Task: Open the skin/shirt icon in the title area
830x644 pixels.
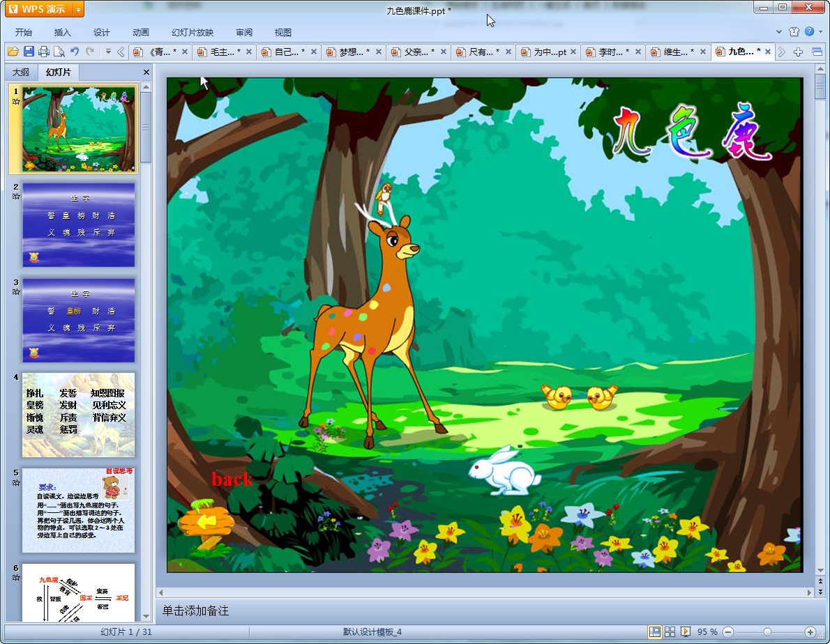Action: (794, 32)
